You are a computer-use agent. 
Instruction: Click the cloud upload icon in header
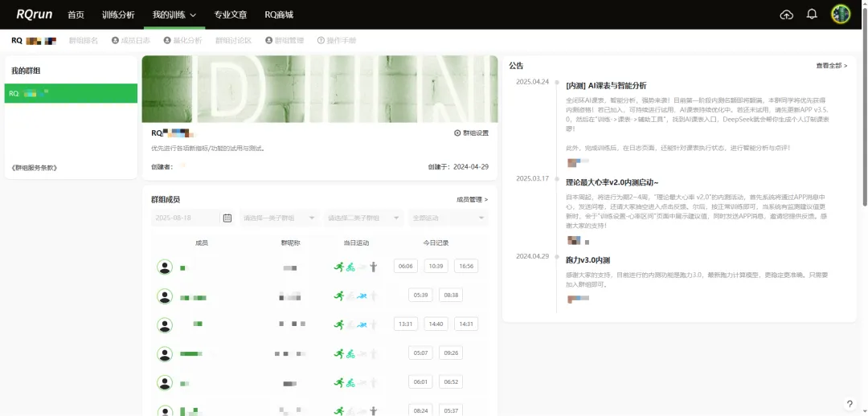tap(787, 14)
